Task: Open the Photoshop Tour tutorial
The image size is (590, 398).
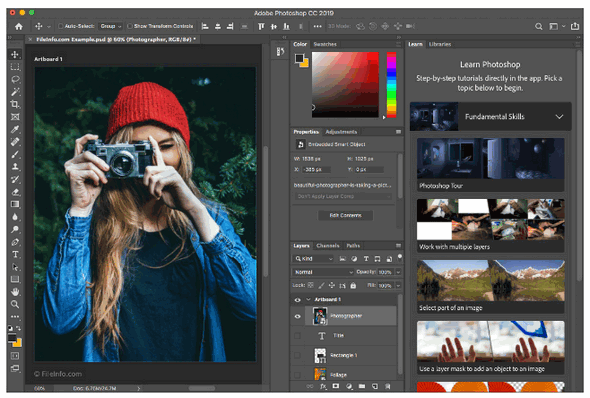Action: (491, 164)
